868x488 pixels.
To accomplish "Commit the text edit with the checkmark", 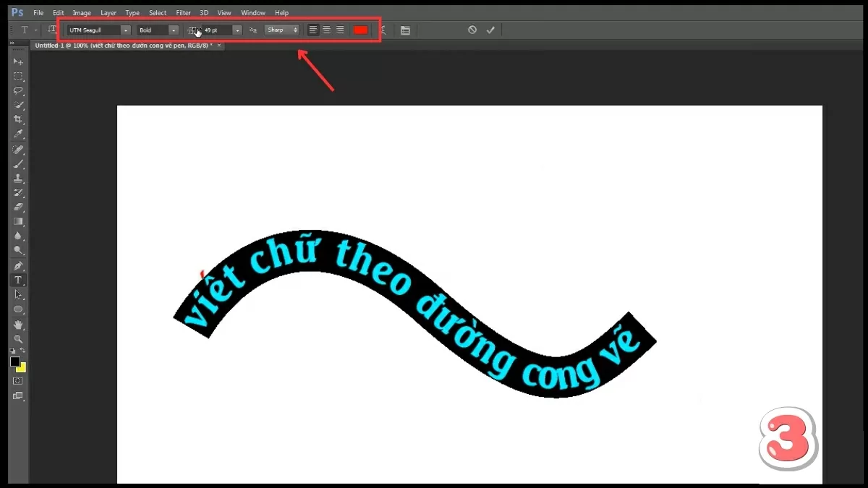I will click(x=491, y=30).
